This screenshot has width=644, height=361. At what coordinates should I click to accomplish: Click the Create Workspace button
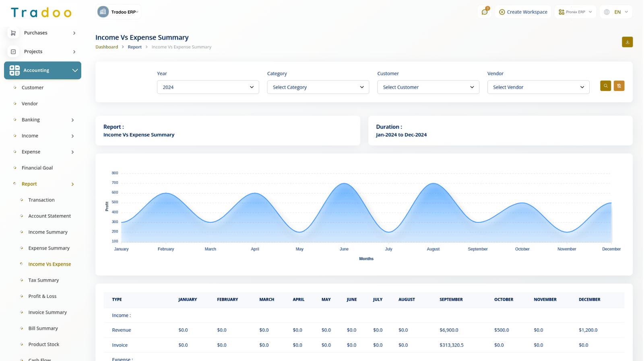(x=523, y=12)
